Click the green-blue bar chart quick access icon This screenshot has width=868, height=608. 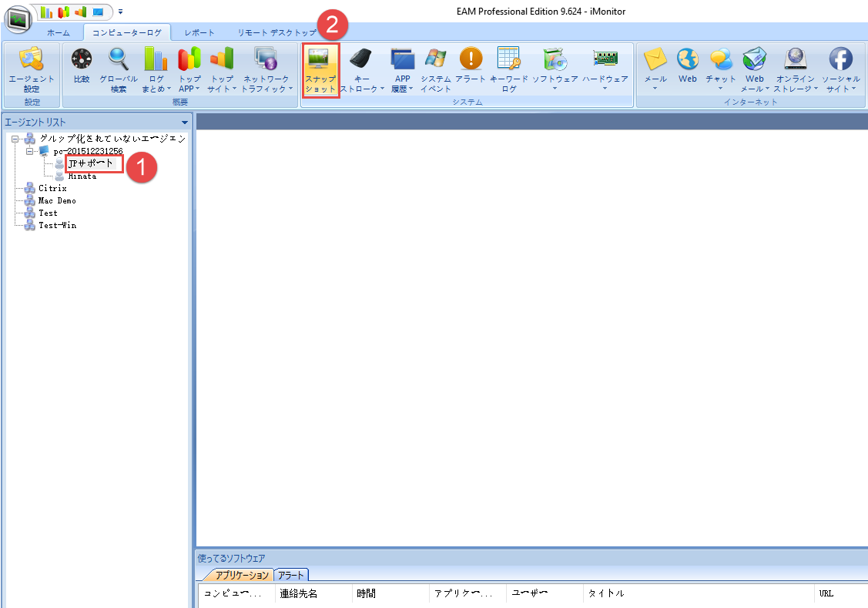(46, 12)
